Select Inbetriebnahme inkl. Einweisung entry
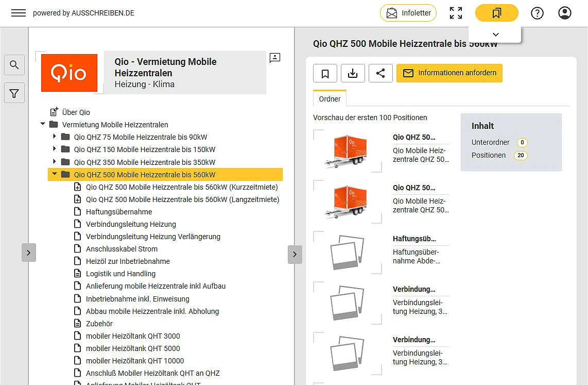This screenshot has height=385, width=588. 137,299
